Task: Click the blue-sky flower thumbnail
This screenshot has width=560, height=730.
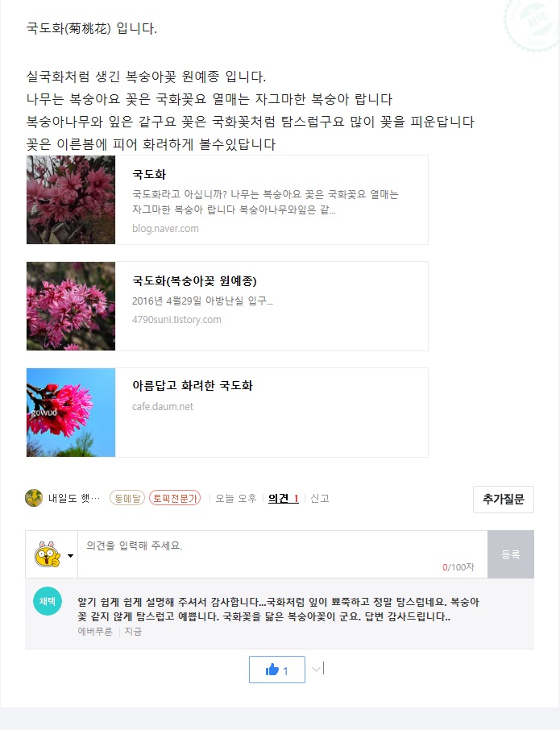Action: 71,413
